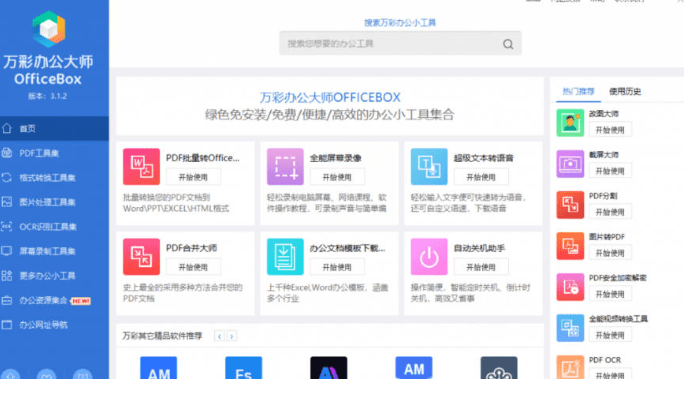Open the 超级文本转语音 text-to-speech icon
The width and height of the screenshot is (699, 396).
pos(429,167)
